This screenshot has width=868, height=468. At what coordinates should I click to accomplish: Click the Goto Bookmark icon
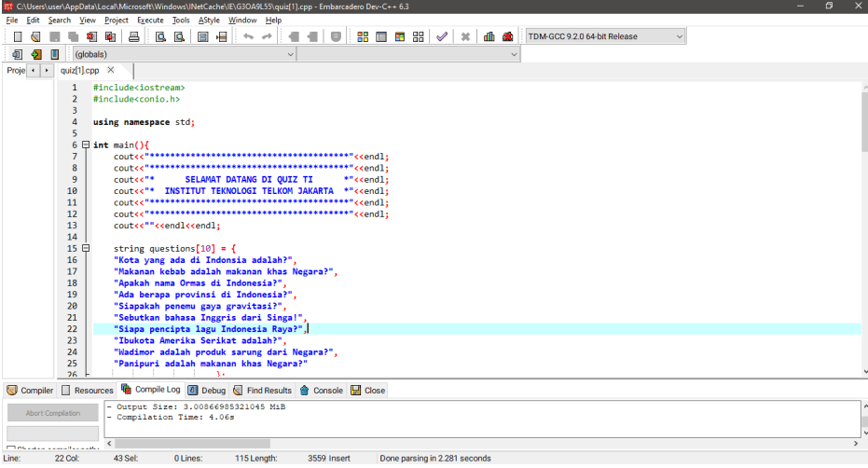(x=54, y=54)
